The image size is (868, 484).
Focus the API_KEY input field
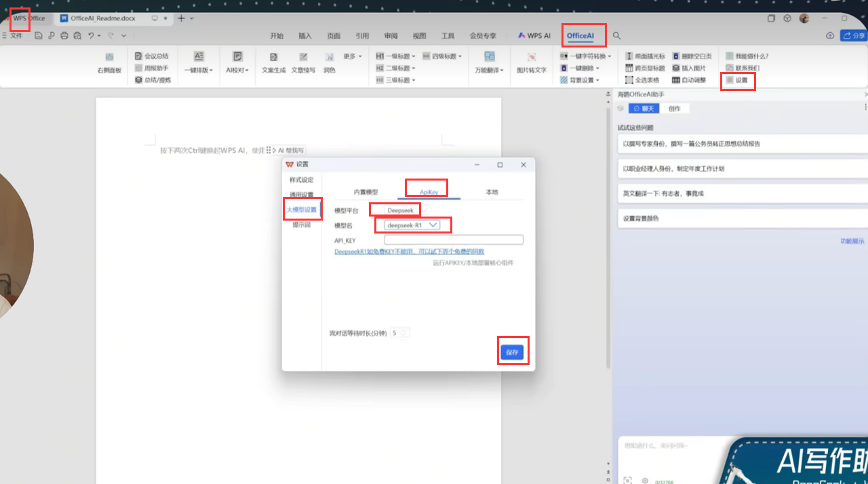454,240
